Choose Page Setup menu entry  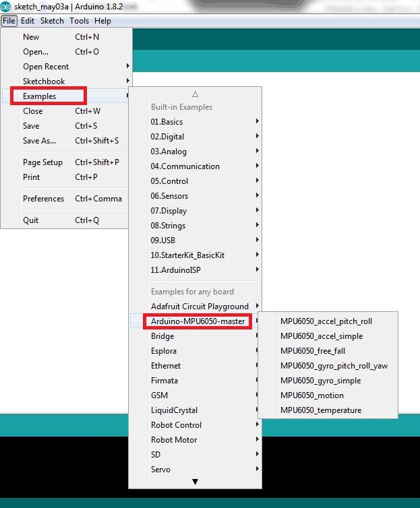[x=42, y=162]
